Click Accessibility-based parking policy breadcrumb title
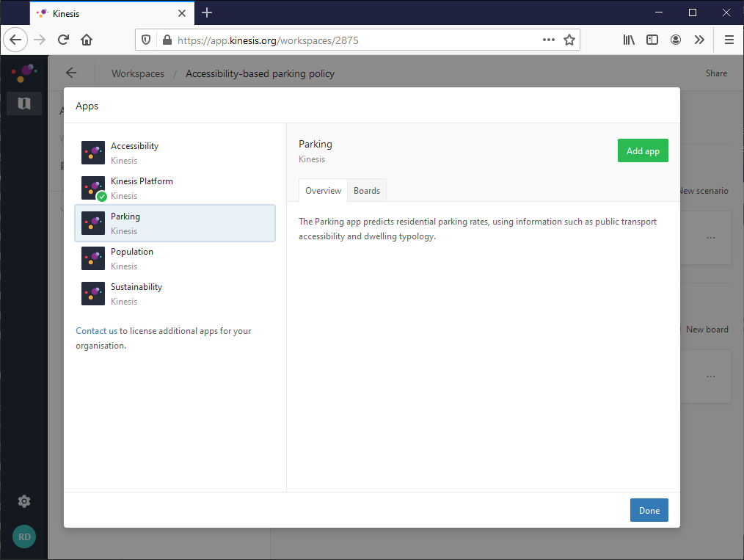 point(260,73)
